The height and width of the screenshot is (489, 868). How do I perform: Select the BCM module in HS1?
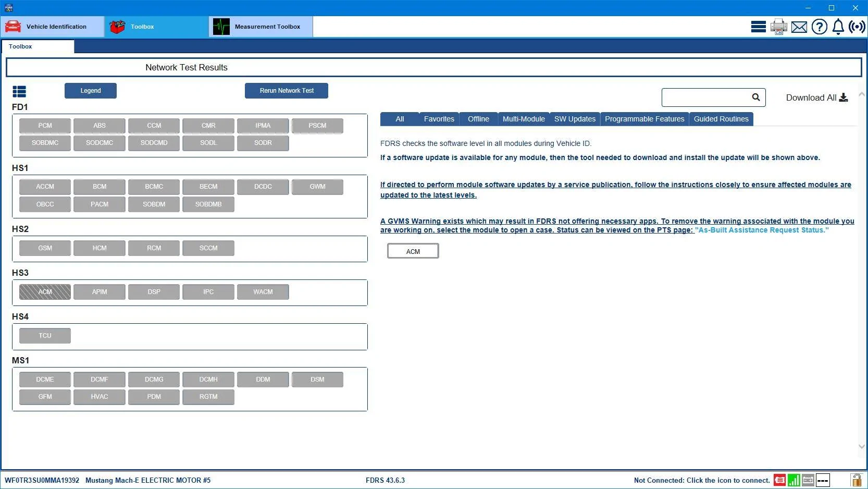(100, 187)
